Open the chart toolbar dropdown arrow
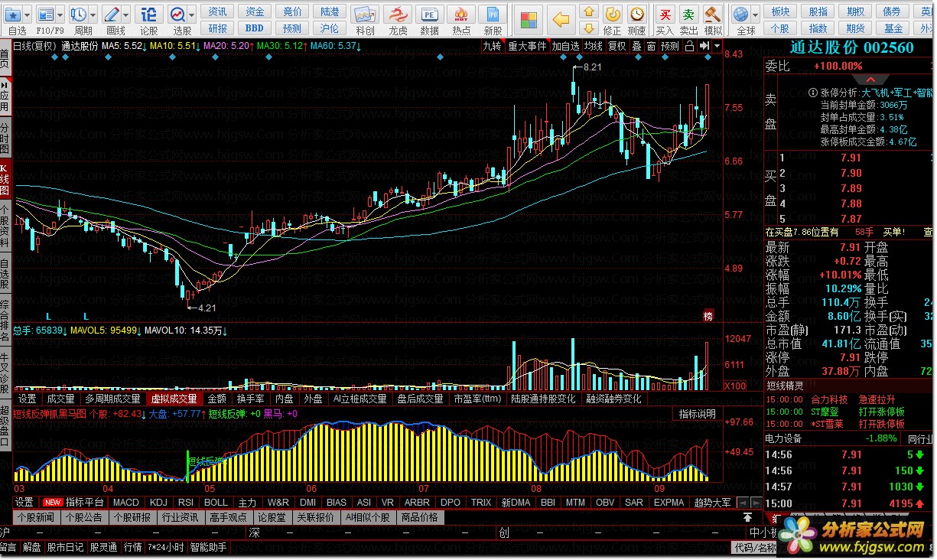The width and height of the screenshot is (937, 560). pos(717,46)
